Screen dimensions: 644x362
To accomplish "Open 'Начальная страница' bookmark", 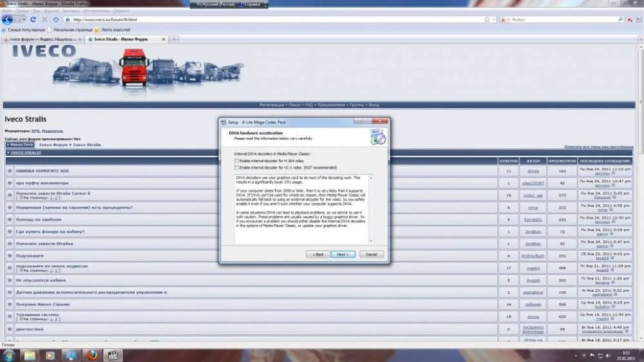I will tap(70, 30).
